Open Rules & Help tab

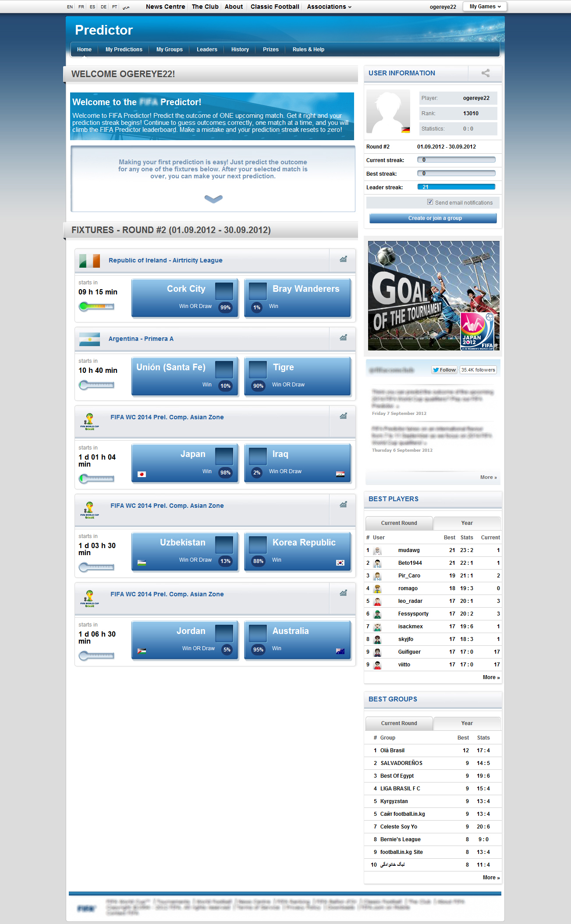[x=309, y=50]
